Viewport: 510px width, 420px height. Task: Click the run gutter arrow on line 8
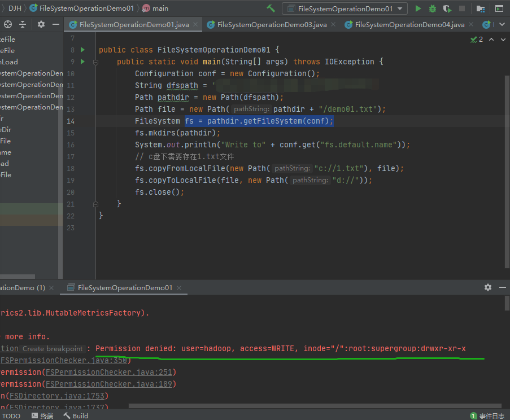82,50
